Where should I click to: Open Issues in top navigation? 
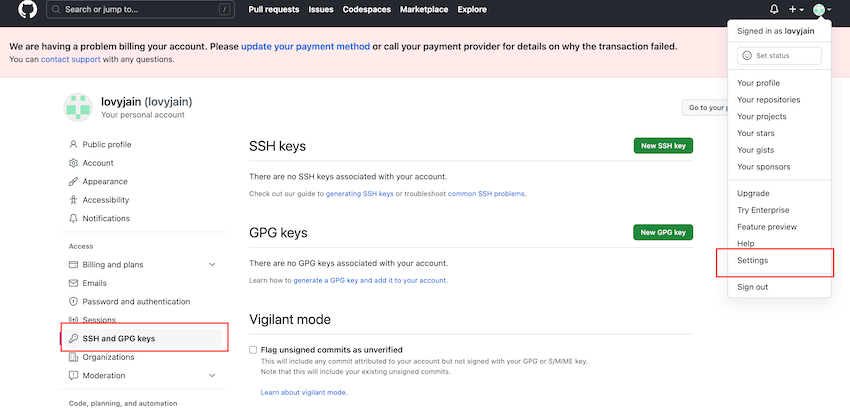coord(321,9)
